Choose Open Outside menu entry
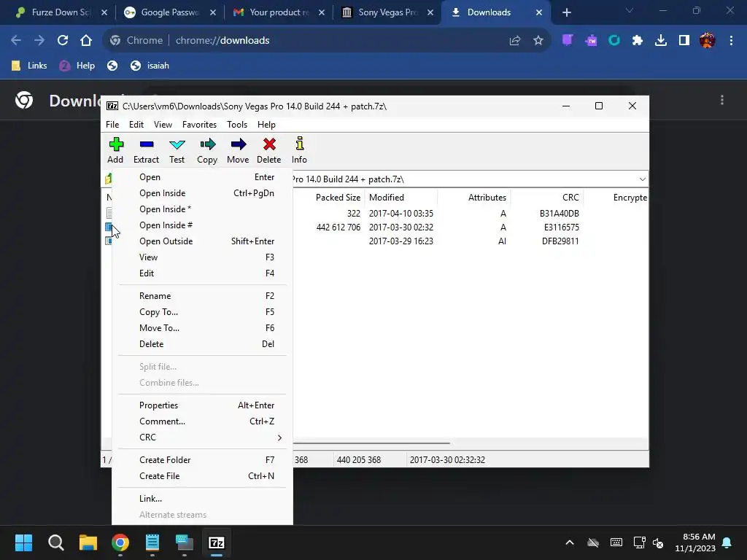The width and height of the screenshot is (747, 560). tap(203, 241)
